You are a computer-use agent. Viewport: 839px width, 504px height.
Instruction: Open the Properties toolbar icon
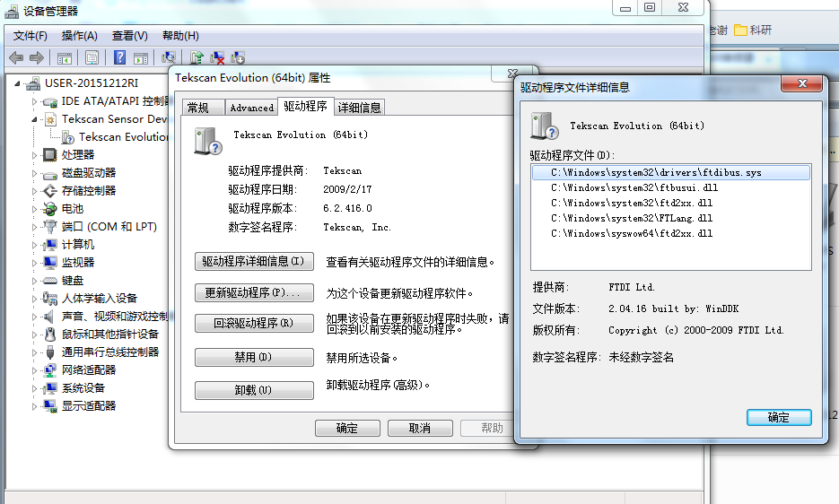point(92,57)
